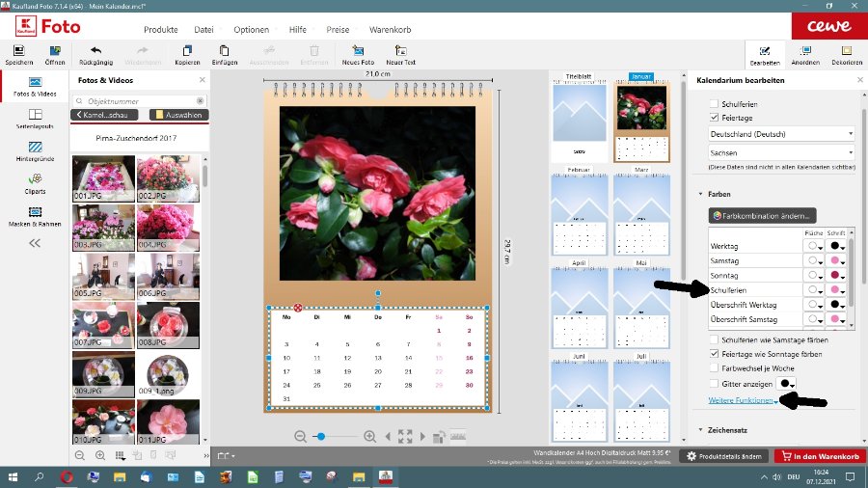Viewport: 868px width, 488px height.
Task: Toggle Feiertage wie Sonntage färben
Action: [x=714, y=354]
